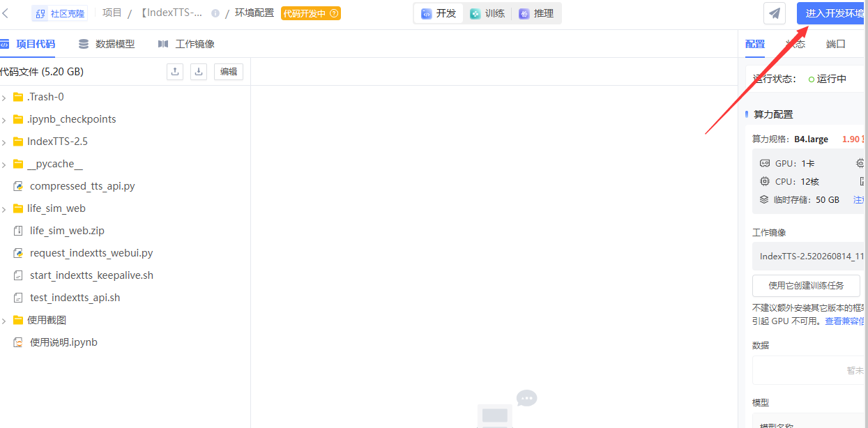Click the 代码开发中 status badge
This screenshot has width=868, height=428.
click(x=311, y=13)
